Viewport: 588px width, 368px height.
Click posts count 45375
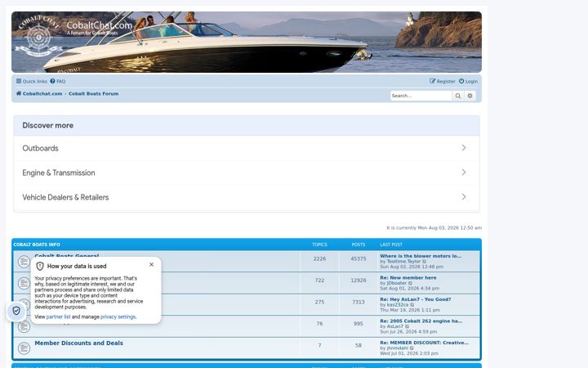click(359, 258)
